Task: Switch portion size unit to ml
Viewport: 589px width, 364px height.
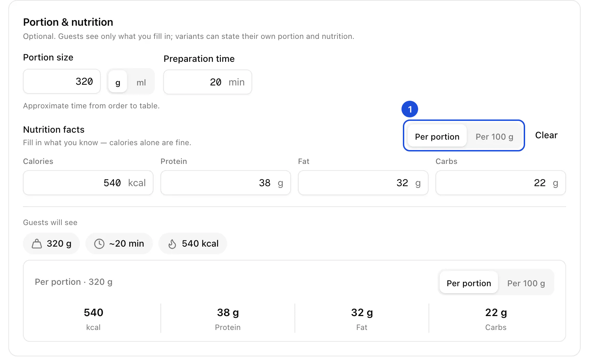Action: click(x=141, y=82)
